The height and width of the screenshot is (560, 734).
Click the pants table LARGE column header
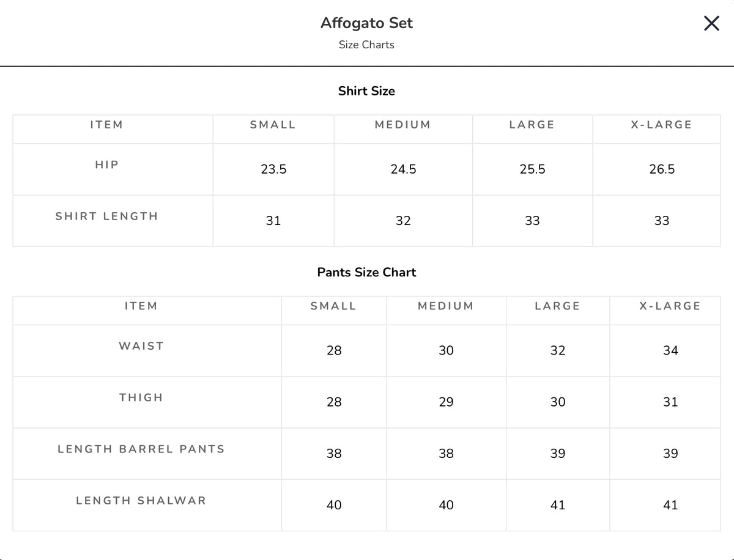(557, 306)
